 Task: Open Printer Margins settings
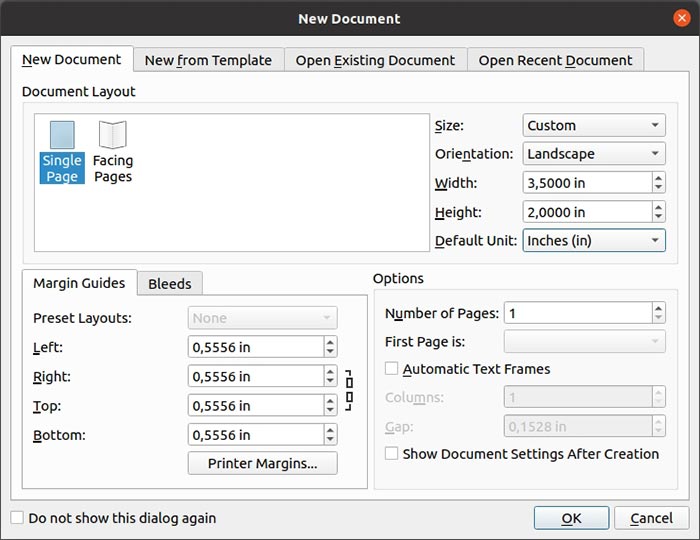tap(262, 463)
